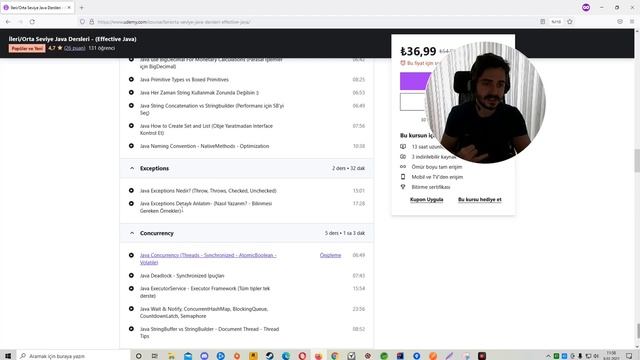Viewport: 640px width, 360px height.
Task: Click the ₺36,99 price text
Action: (418, 51)
